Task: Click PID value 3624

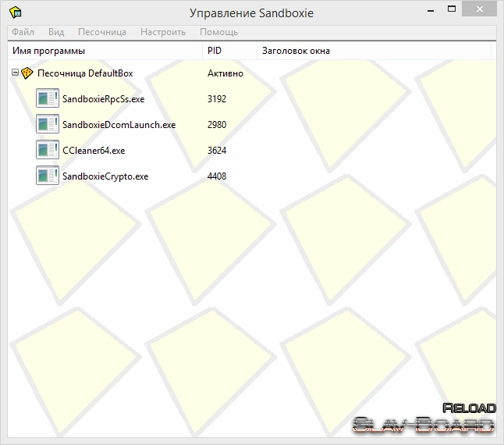Action: (x=217, y=150)
